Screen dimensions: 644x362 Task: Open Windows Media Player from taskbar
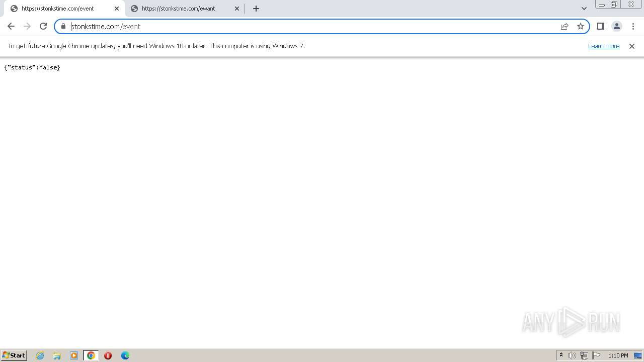coord(74,355)
